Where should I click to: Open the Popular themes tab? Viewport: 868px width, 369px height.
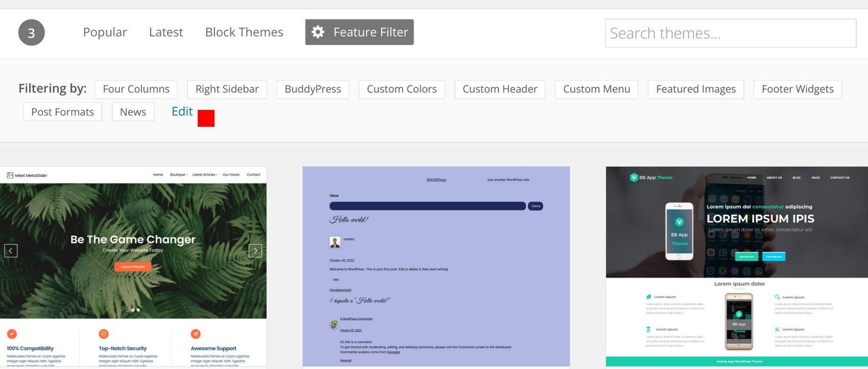click(105, 33)
